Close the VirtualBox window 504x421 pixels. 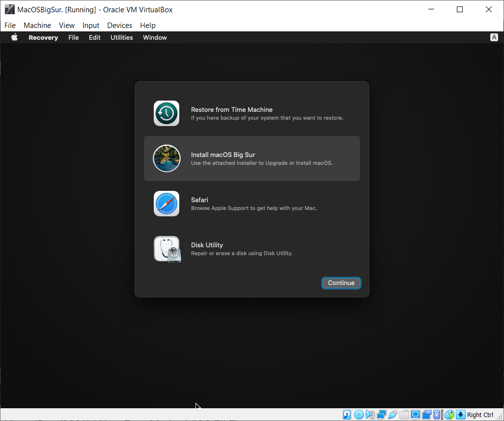click(x=489, y=9)
